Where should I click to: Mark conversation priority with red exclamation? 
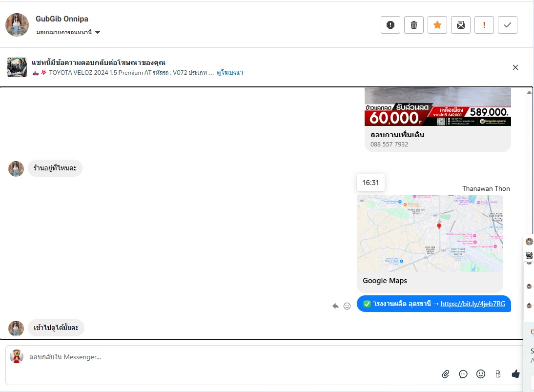point(484,25)
